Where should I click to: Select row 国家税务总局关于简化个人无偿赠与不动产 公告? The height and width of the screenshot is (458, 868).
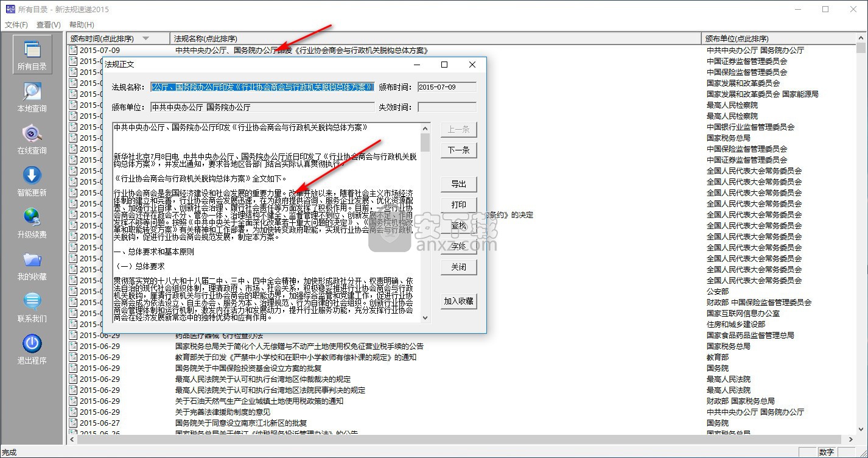299,346
